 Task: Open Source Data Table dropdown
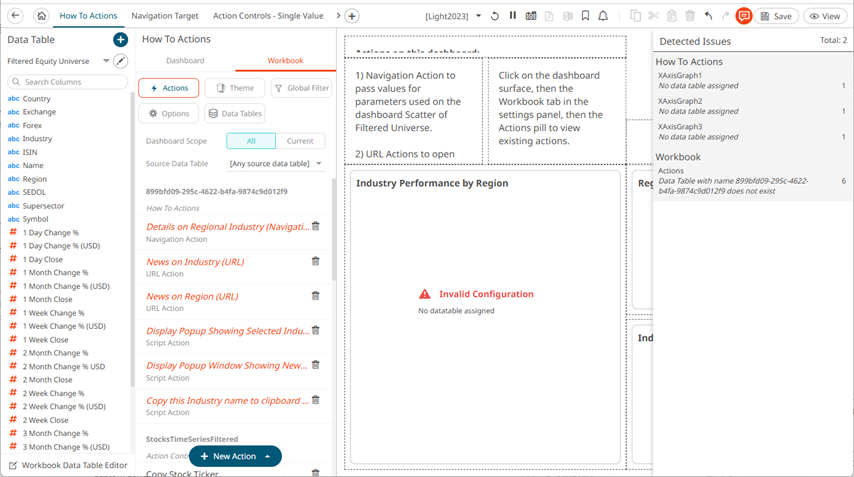(x=276, y=163)
